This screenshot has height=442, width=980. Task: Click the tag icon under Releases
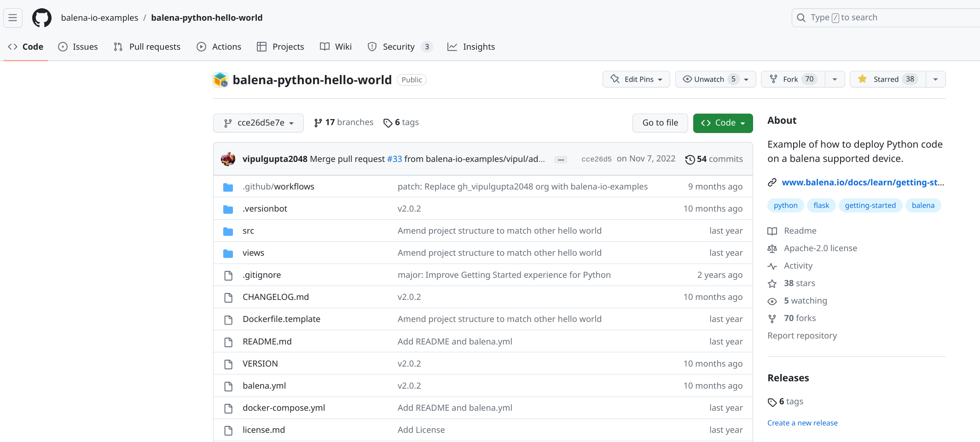coord(772,402)
